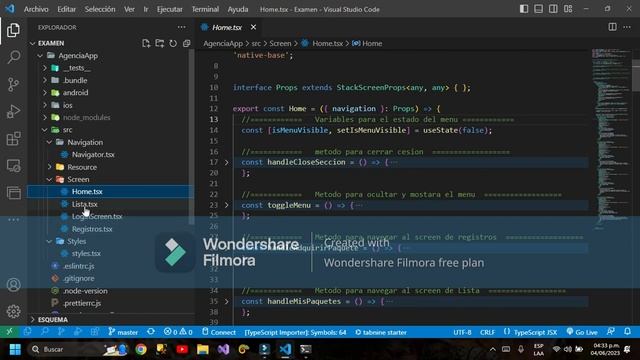Open the Run and Debug view
Viewport: 640px width, 360px height.
coord(13,111)
